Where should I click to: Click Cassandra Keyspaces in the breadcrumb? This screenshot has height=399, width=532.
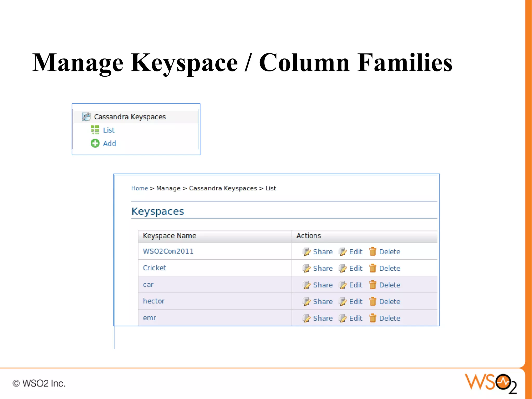point(223,188)
